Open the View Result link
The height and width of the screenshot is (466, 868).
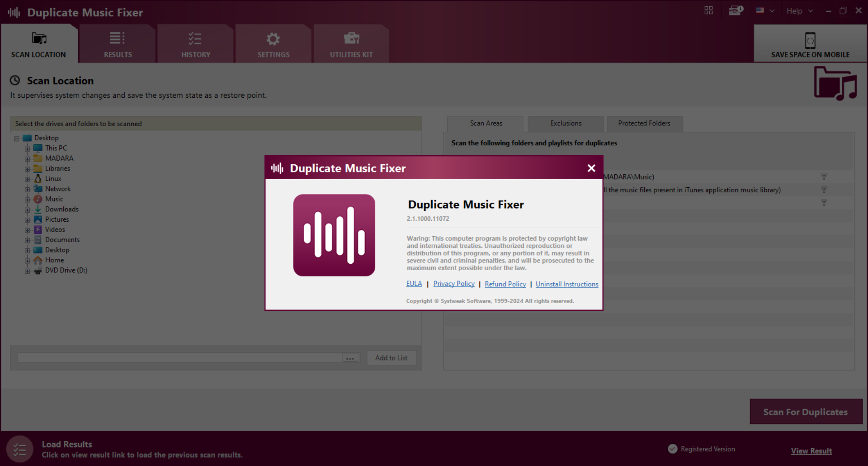(811, 451)
